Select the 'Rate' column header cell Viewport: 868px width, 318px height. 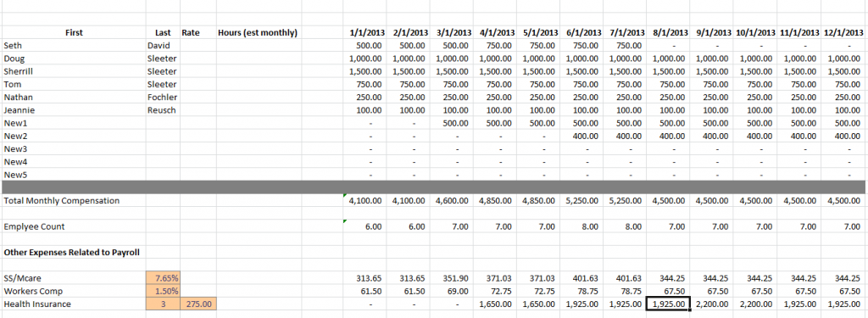click(x=198, y=33)
